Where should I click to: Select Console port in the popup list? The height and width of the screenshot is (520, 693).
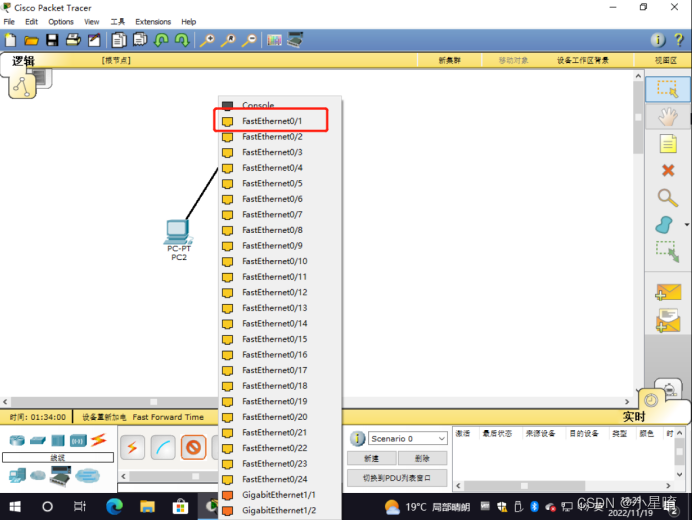pyautogui.click(x=280, y=105)
